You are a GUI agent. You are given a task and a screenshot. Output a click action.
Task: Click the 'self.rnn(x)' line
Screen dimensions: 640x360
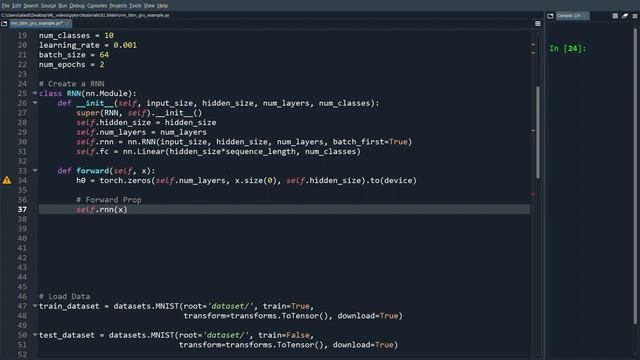tap(102, 209)
